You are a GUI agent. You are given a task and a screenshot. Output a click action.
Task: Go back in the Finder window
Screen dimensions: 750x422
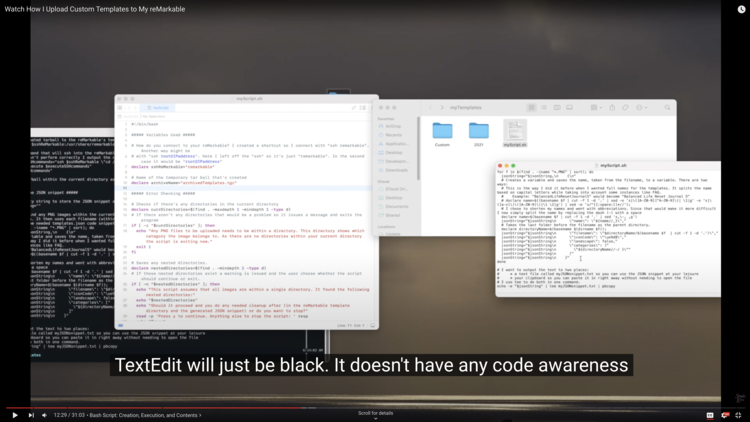coord(430,108)
